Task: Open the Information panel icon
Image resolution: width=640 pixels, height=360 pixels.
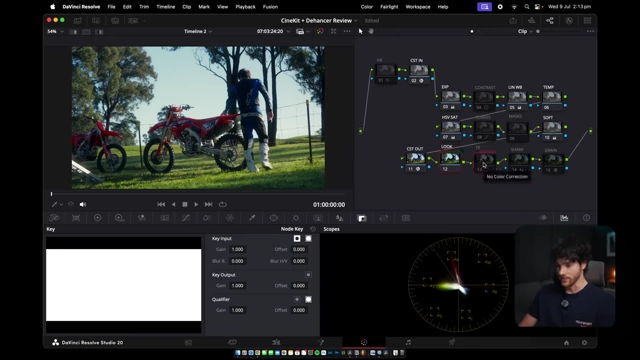Action: [586, 218]
